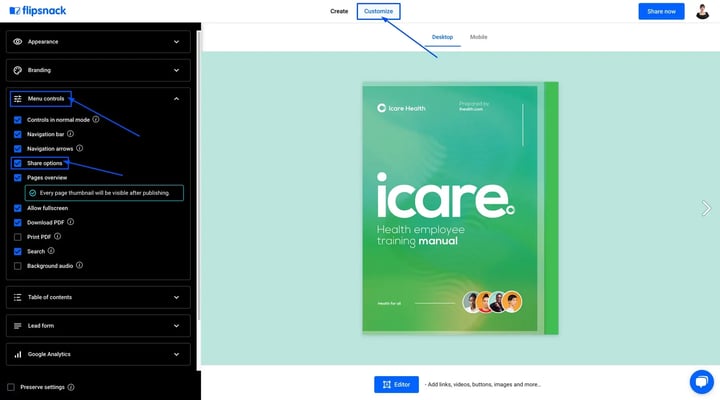The width and height of the screenshot is (720, 400).
Task: Show info icon beside Print PDF
Action: click(x=57, y=237)
